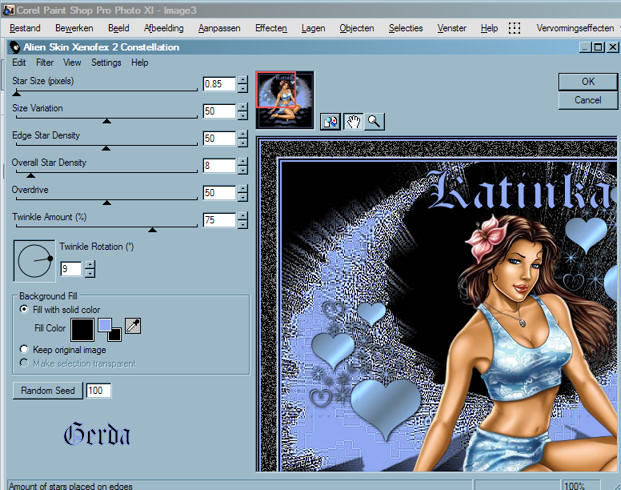This screenshot has height=490, width=621.
Task: Open Help menu in Constellation dialog
Action: coord(139,63)
